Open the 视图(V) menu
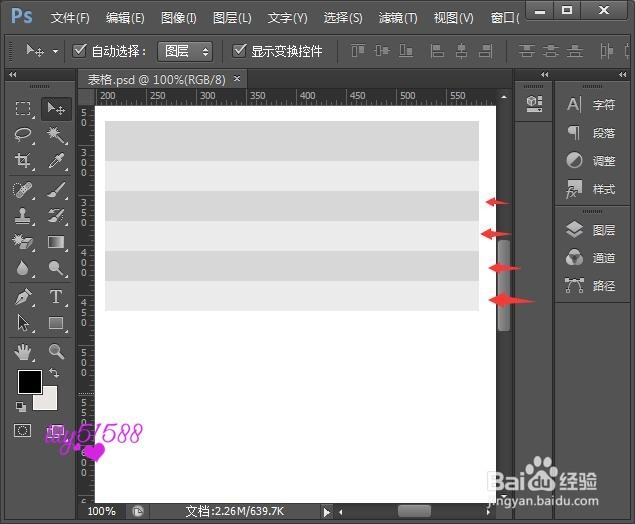The image size is (635, 524). tap(454, 18)
